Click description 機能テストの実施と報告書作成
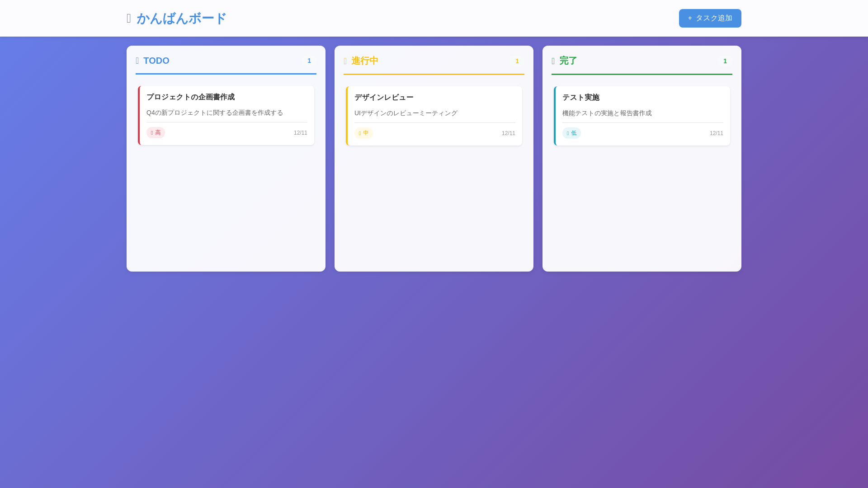868x488 pixels. [607, 113]
